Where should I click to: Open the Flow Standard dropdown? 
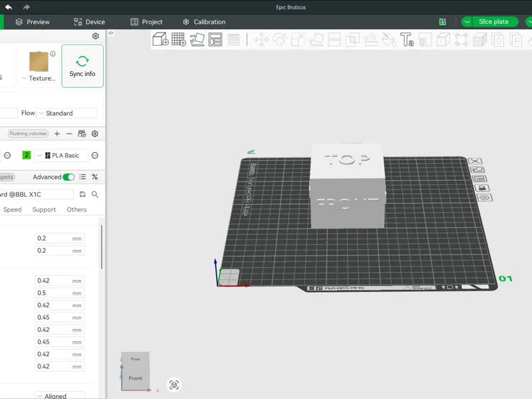pyautogui.click(x=66, y=113)
